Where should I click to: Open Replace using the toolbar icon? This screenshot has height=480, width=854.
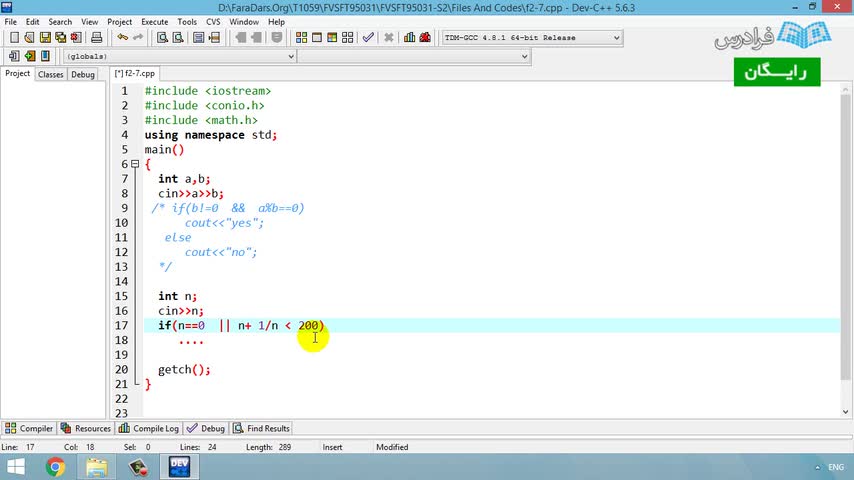click(178, 38)
